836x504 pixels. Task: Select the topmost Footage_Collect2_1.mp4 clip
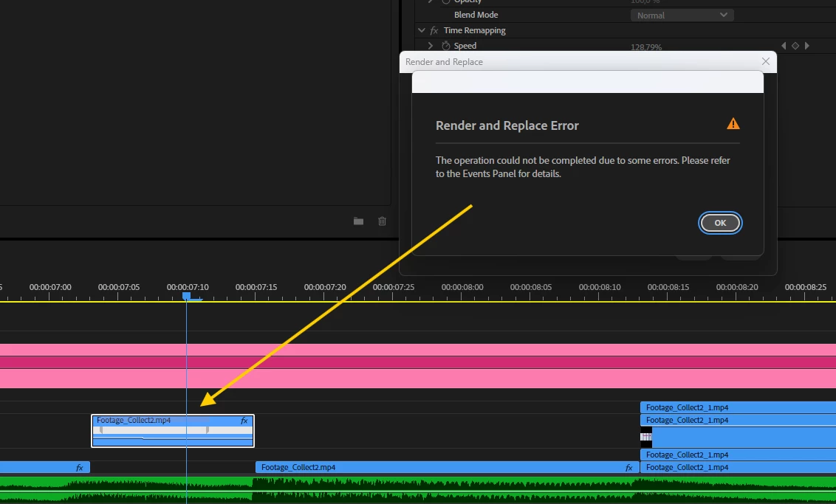click(x=738, y=407)
